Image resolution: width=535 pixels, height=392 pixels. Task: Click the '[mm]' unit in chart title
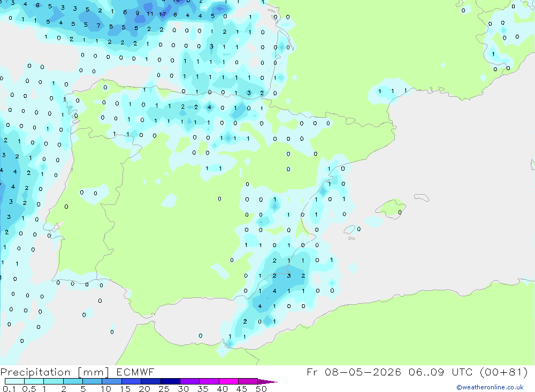[x=94, y=372]
